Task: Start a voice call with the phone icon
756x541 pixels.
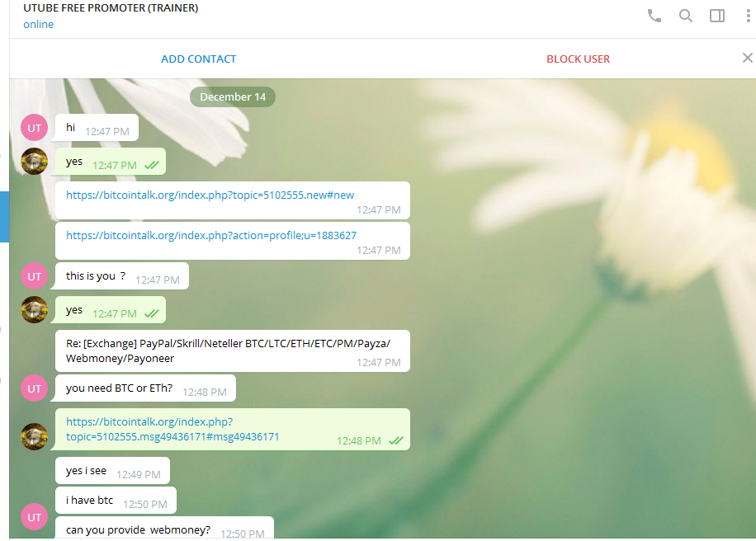Action: tap(654, 16)
